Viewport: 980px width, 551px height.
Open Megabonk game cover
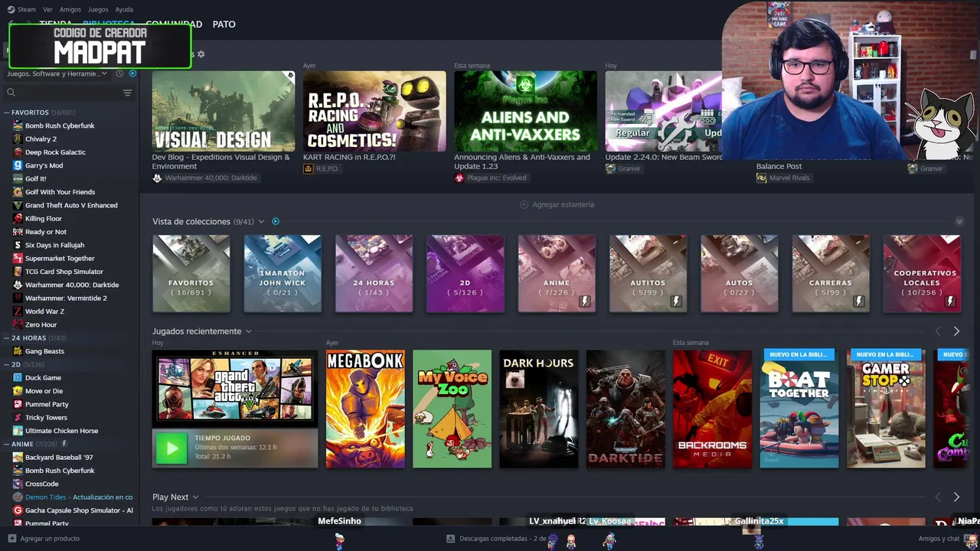tap(365, 409)
